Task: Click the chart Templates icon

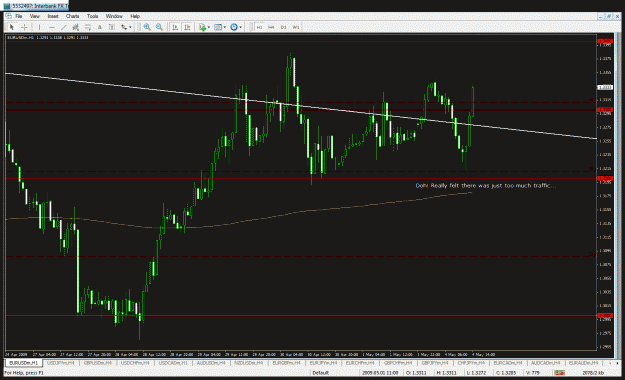Action: (x=218, y=27)
